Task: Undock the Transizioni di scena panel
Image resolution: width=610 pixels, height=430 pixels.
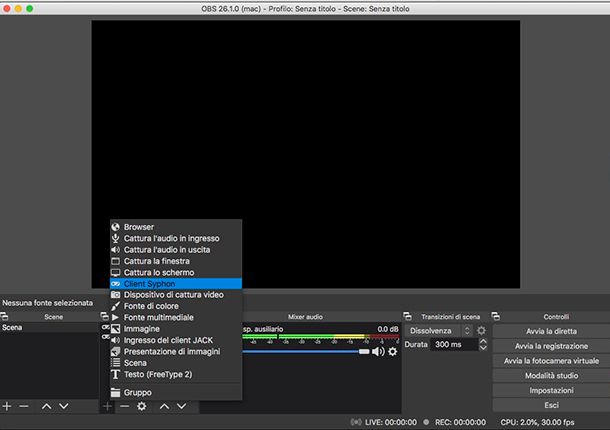Action: point(407,316)
